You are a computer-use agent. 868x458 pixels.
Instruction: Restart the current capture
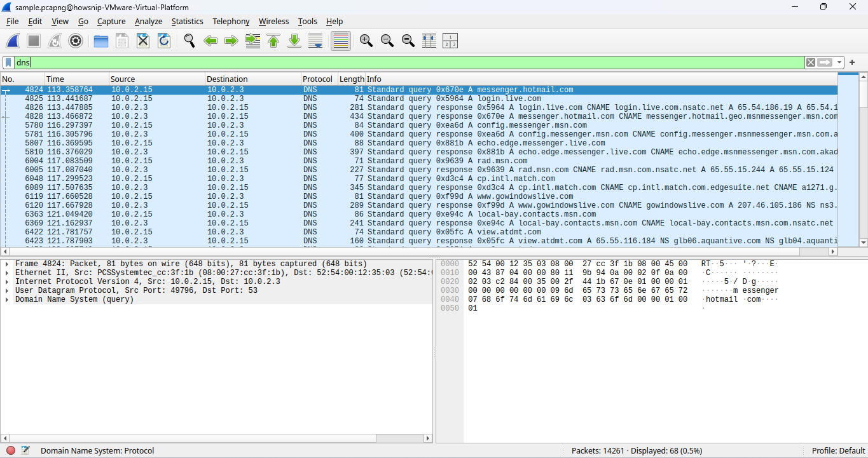click(55, 41)
